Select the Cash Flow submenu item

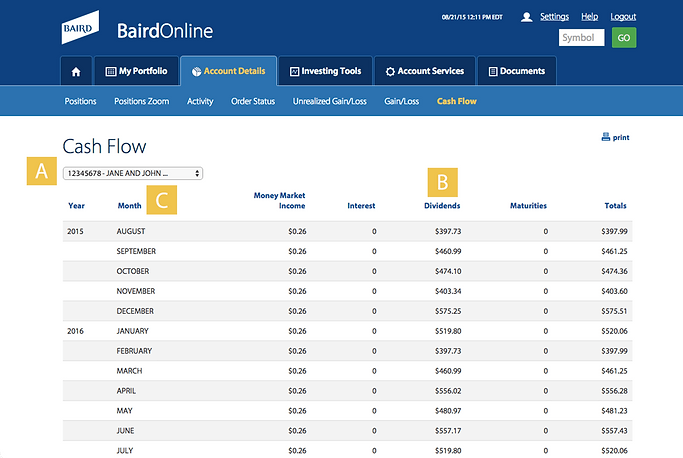pos(456,101)
